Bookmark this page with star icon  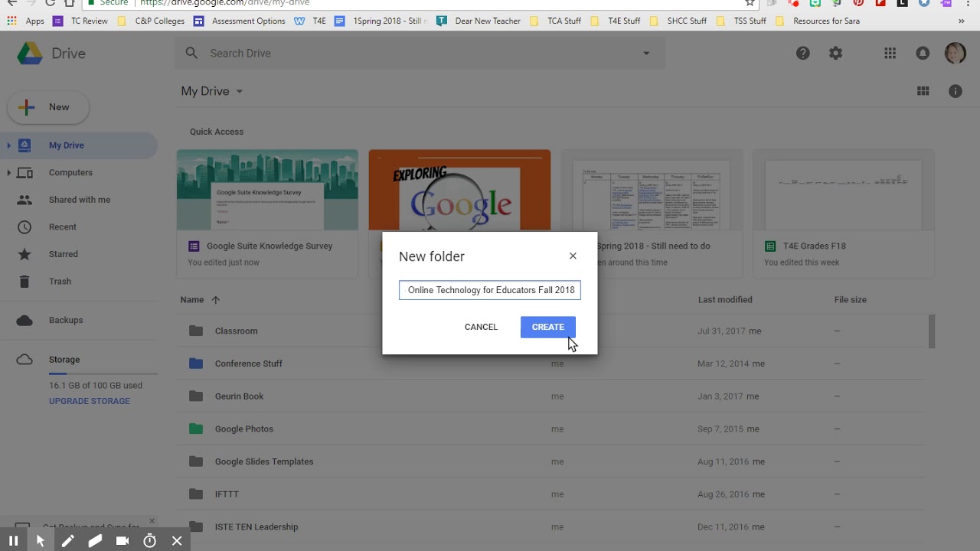click(750, 3)
